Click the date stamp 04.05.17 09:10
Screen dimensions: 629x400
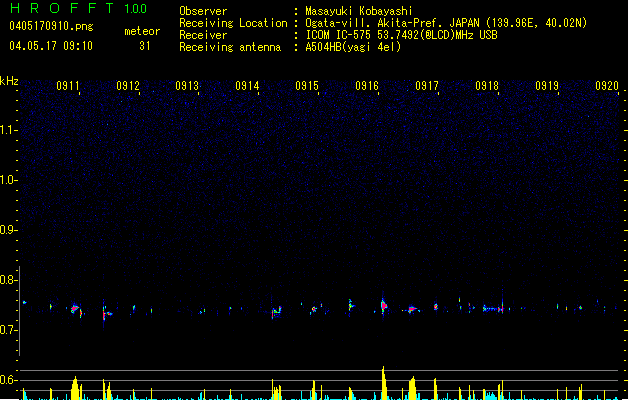(51, 46)
